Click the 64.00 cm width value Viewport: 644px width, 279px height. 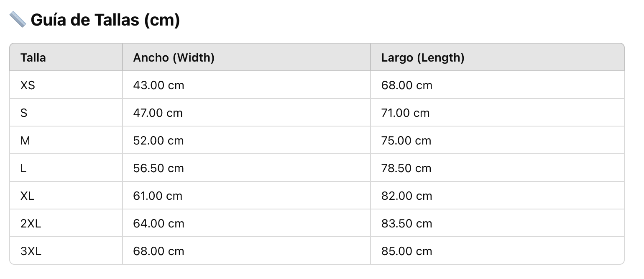pyautogui.click(x=158, y=223)
